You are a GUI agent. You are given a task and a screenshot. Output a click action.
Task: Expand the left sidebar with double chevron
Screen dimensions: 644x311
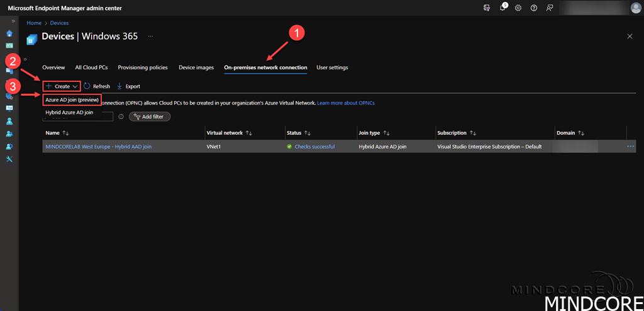[14, 21]
